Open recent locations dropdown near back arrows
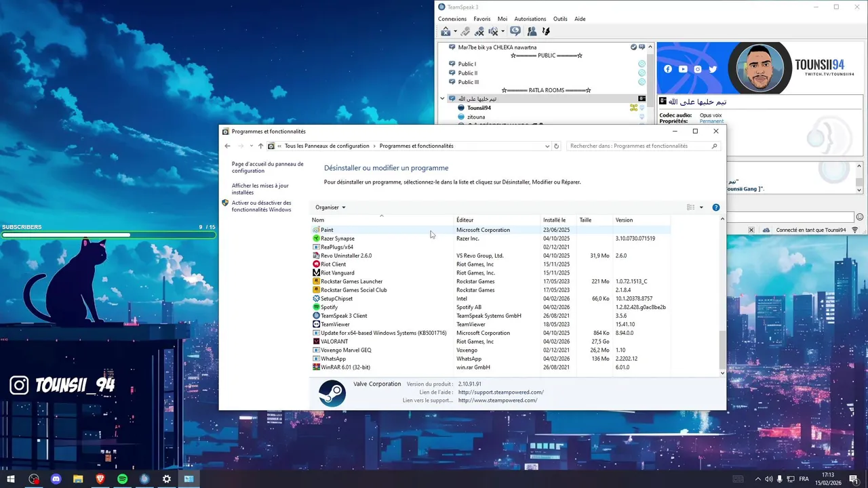 click(251, 146)
